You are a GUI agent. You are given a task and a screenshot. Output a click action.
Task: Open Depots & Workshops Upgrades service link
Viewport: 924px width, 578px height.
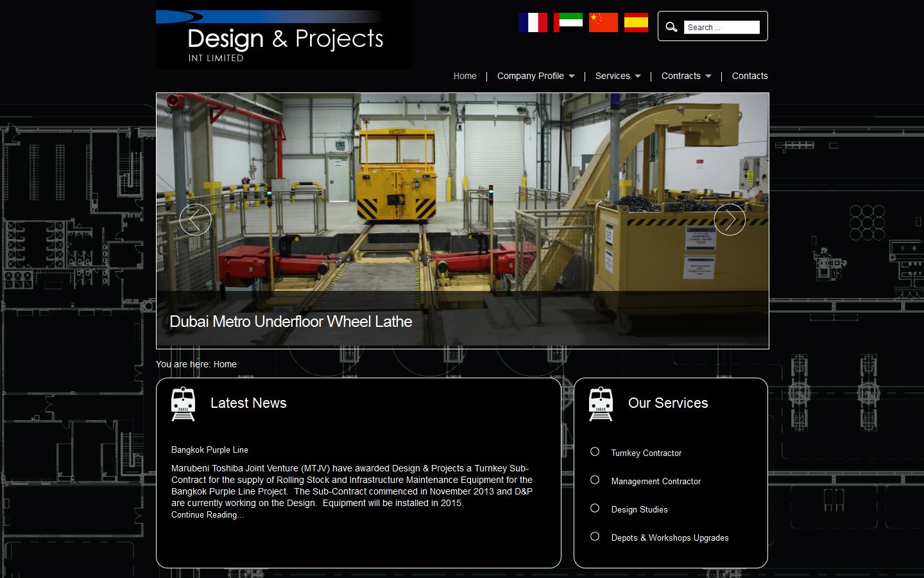(x=670, y=538)
